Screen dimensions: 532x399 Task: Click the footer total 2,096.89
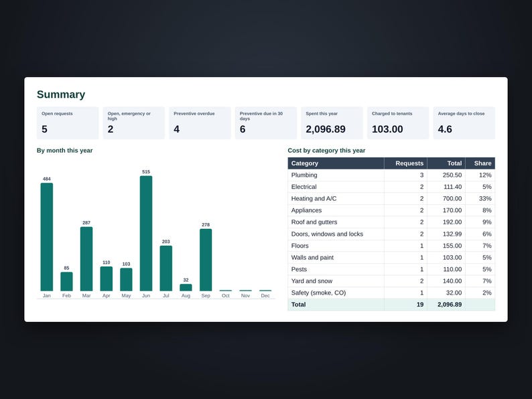[449, 305]
